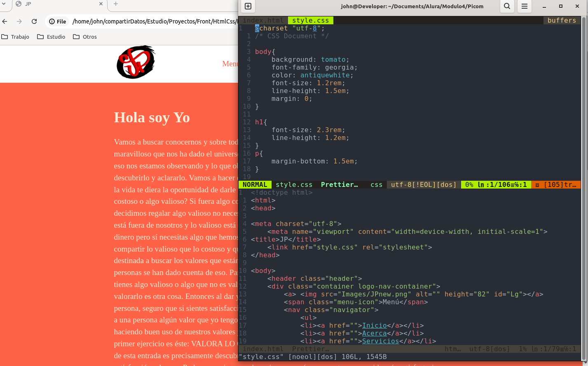Open terminal hamburger menu
Image resolution: width=588 pixels, height=366 pixels.
click(x=525, y=6)
